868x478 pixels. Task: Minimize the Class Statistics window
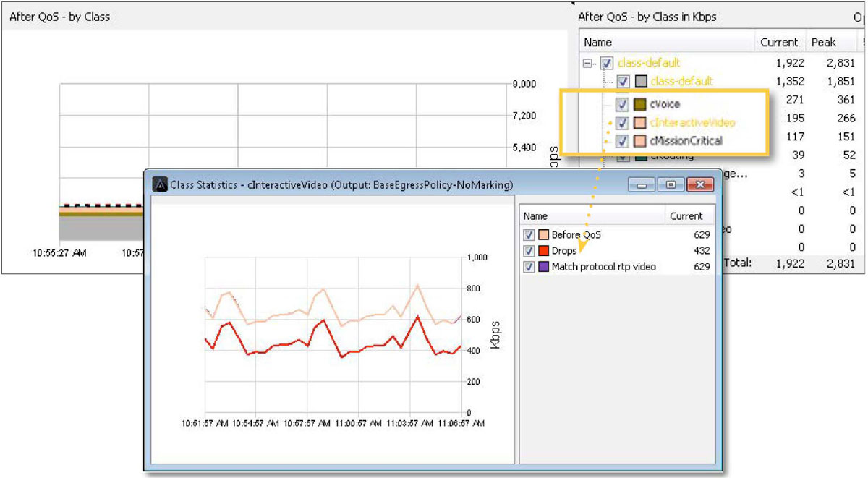643,185
